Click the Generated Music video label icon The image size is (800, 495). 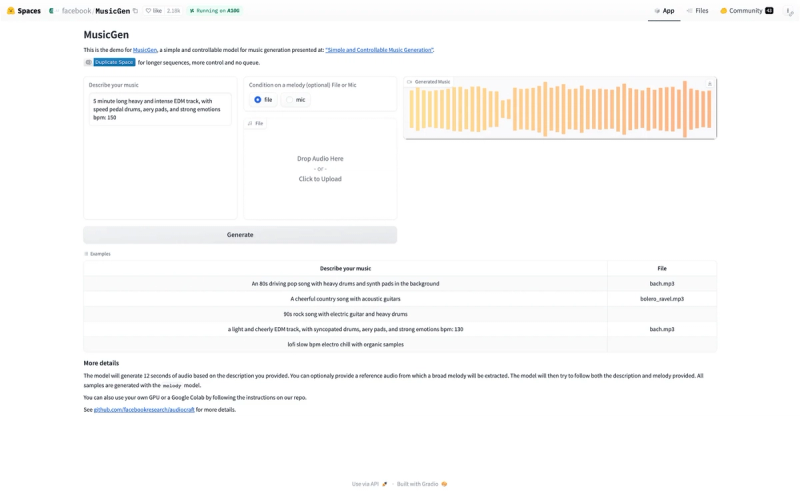(409, 82)
